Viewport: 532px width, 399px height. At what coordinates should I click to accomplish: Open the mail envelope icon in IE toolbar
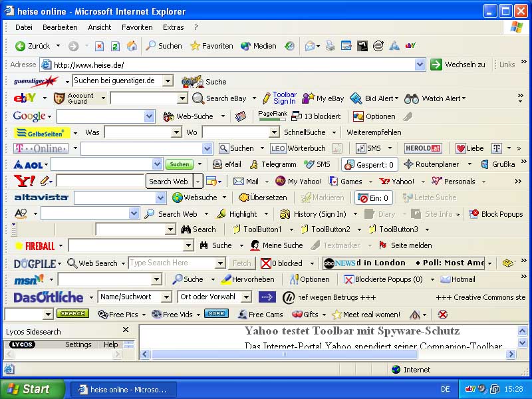310,46
